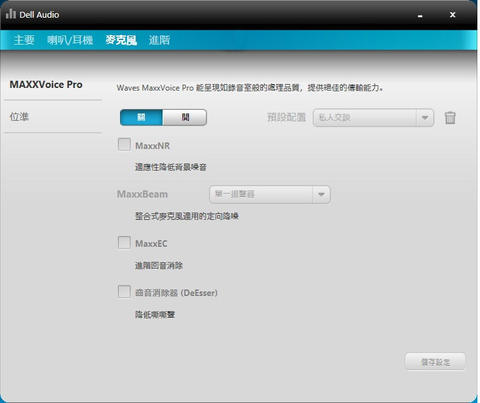Select MAXXVoice Pro in the sidebar
The image size is (480, 403).
(46, 85)
